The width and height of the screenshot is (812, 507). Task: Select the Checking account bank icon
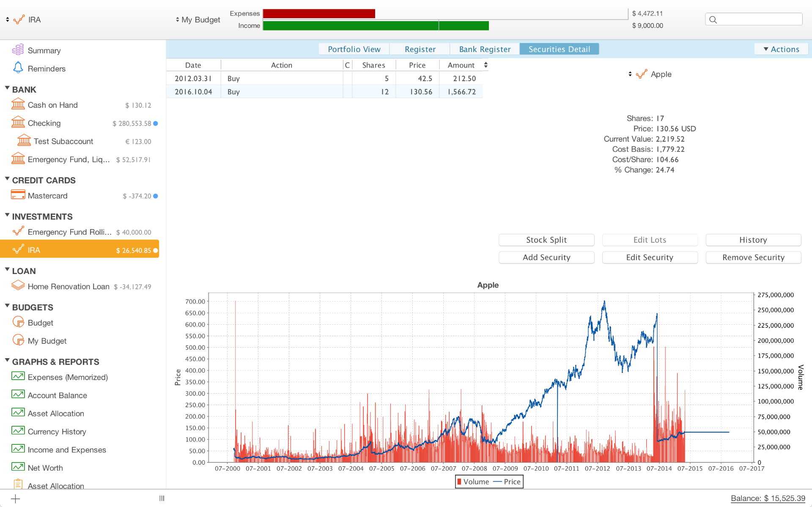[18, 122]
